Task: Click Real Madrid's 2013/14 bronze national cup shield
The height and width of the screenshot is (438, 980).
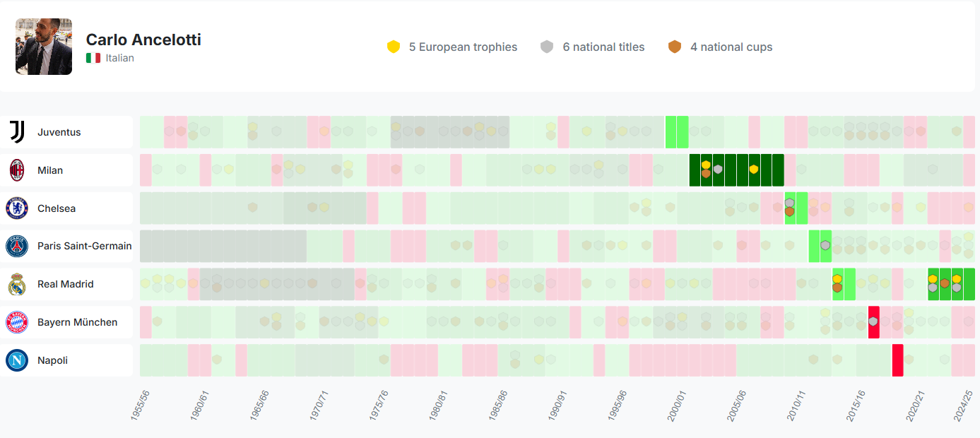Action: [837, 288]
